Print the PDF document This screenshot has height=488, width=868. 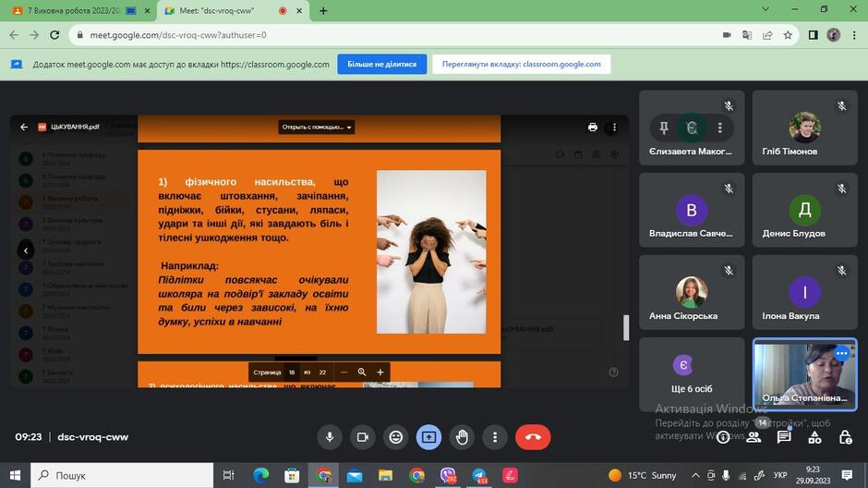click(592, 127)
